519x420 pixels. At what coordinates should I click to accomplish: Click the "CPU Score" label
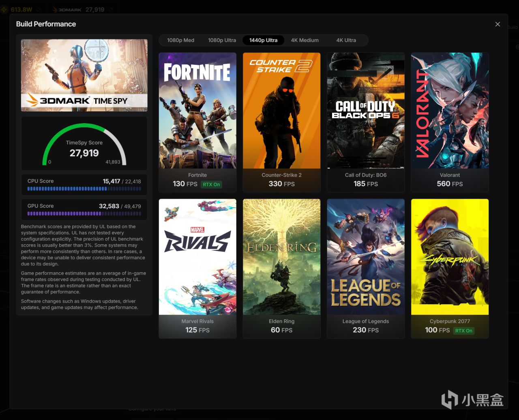(41, 181)
